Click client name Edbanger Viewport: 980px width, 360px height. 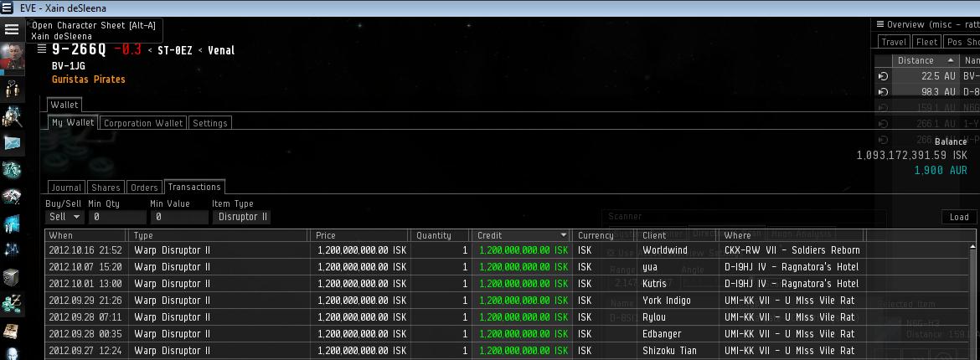662,334
